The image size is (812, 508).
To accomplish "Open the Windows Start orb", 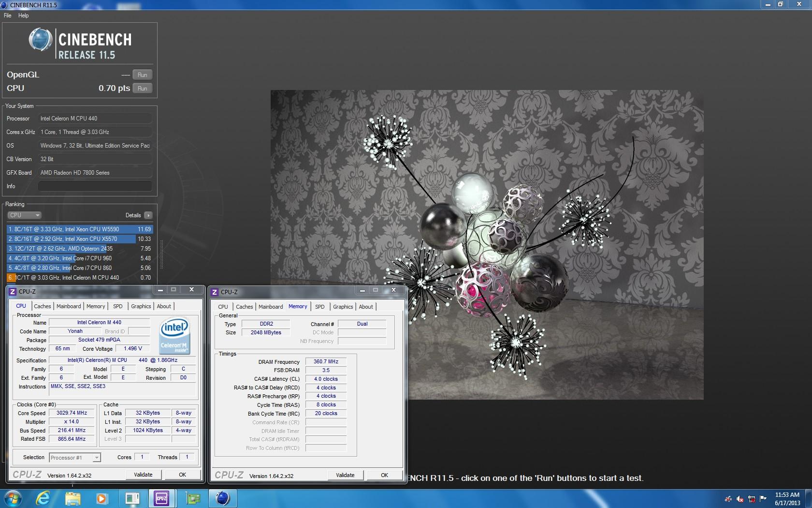I will pyautogui.click(x=13, y=498).
